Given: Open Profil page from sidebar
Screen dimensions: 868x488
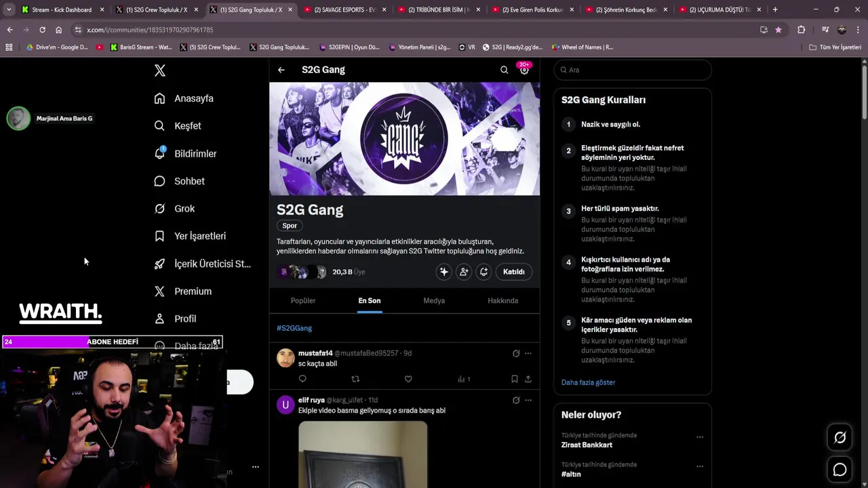Looking at the screenshot, I should coord(175,319).
